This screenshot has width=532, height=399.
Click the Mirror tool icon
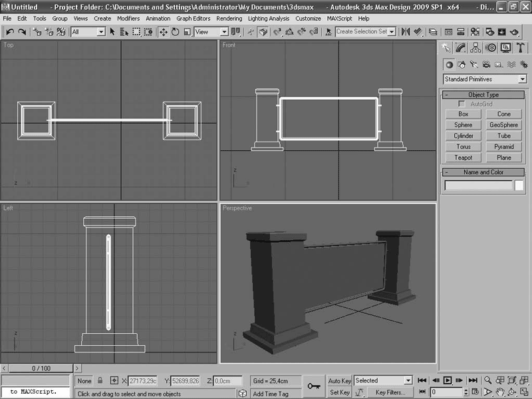click(x=405, y=31)
